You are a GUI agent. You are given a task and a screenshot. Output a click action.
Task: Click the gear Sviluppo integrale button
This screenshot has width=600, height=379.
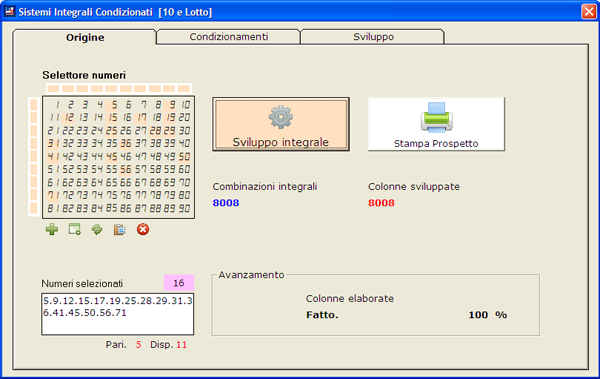pyautogui.click(x=281, y=124)
